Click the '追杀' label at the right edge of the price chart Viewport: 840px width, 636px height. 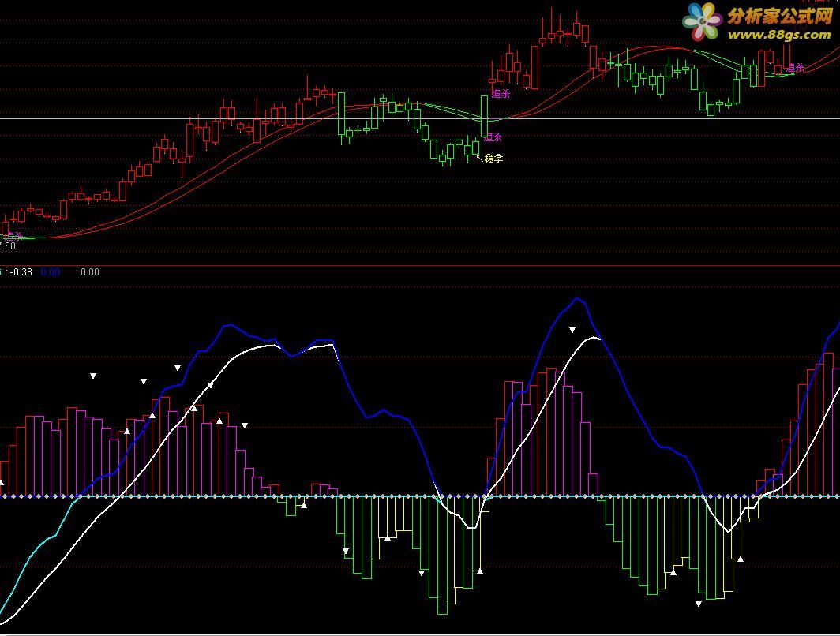pos(795,68)
